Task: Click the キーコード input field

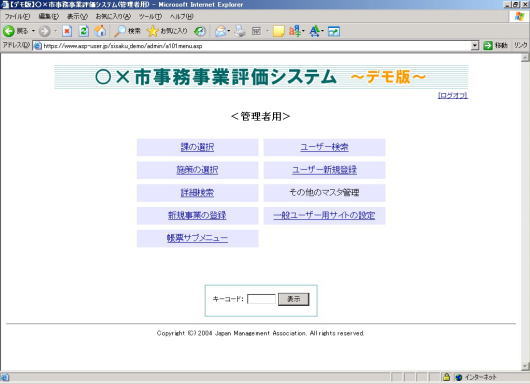Action: point(261,299)
